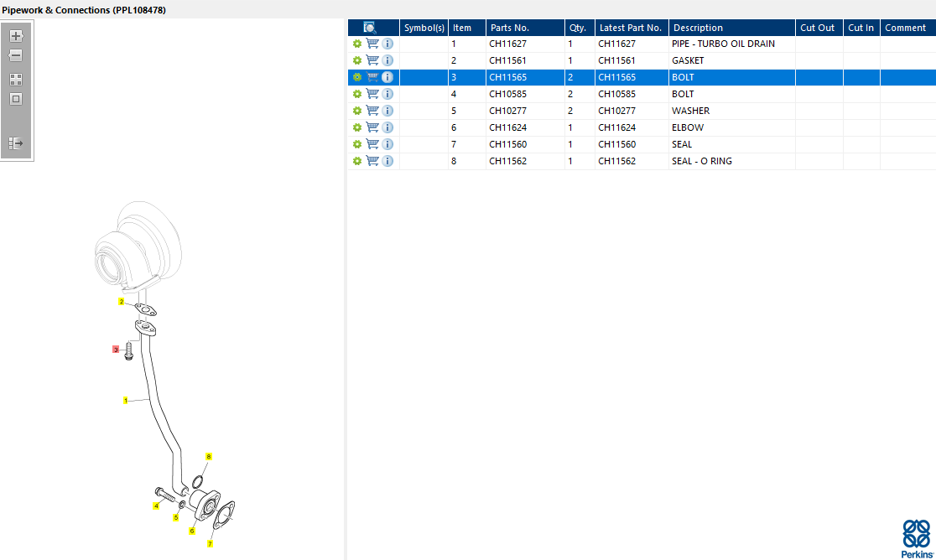Click description PIPE - TURBO OIL DRAIN
Image resolution: width=936 pixels, height=560 pixels.
coord(723,44)
